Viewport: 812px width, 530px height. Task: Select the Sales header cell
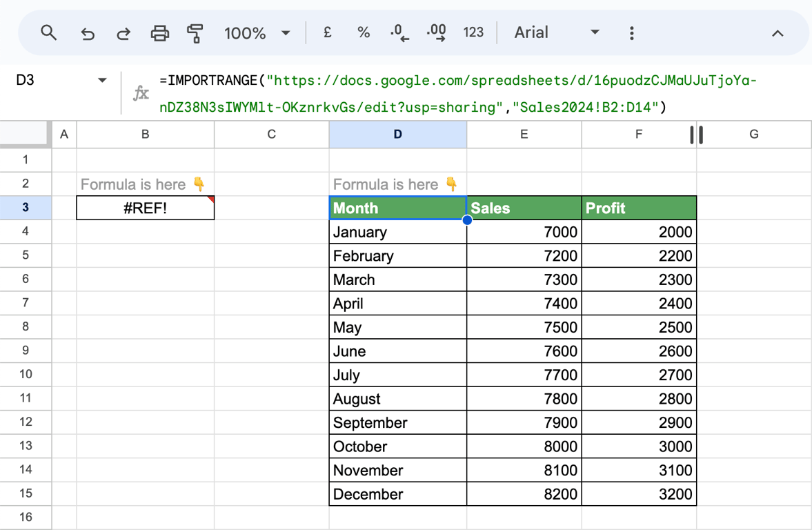[524, 208]
